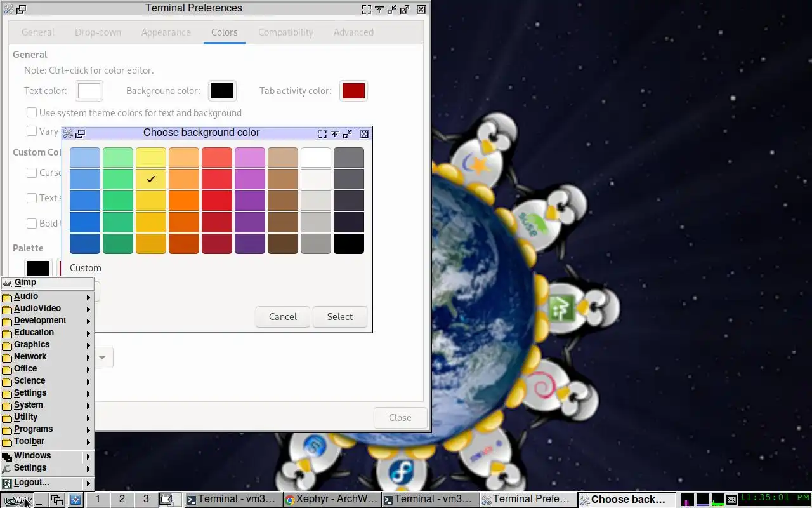Click Close in Terminal Preferences
Image resolution: width=812 pixels, height=508 pixels.
pyautogui.click(x=400, y=418)
